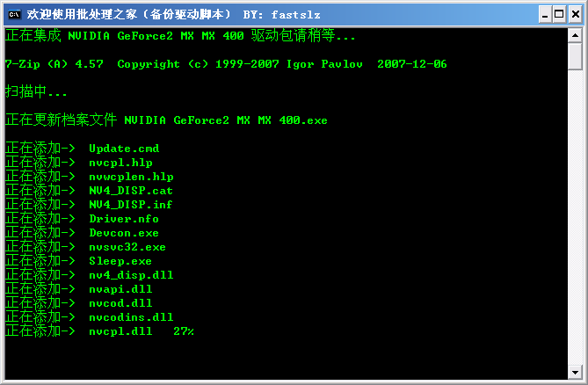
Task: Click the 27% progress indicator text
Action: 184,331
